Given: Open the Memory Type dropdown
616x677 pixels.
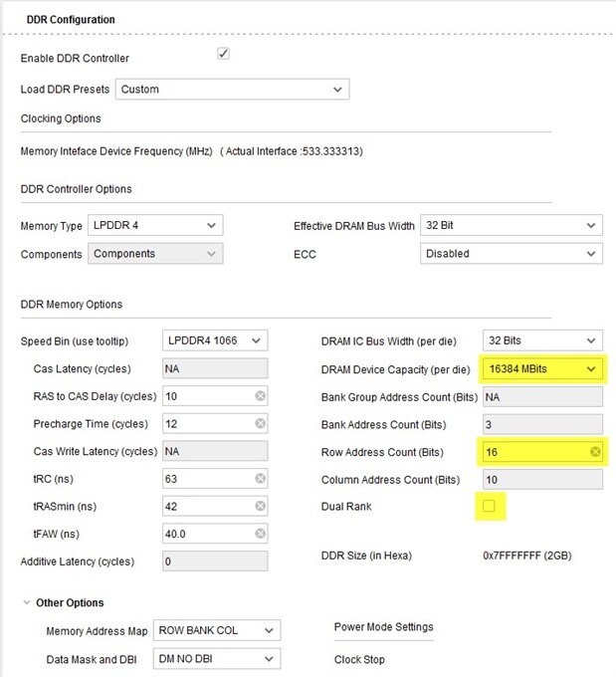Looking at the screenshot, I should (x=155, y=226).
